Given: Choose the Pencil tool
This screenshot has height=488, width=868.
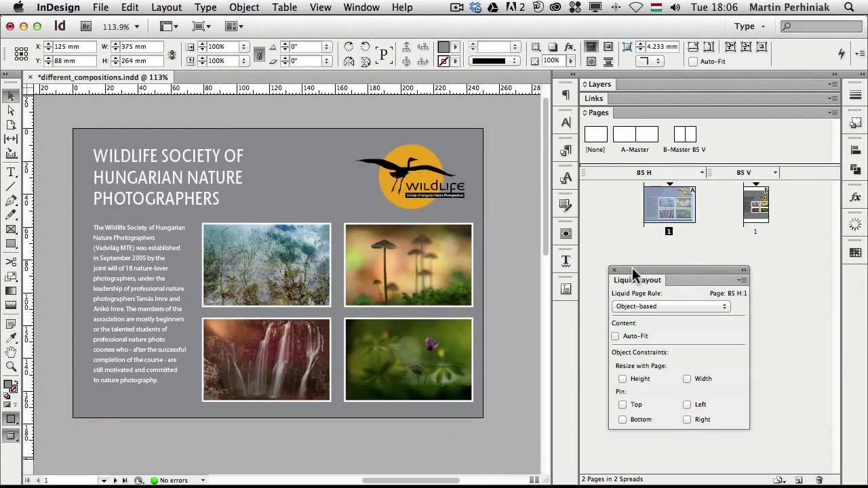Looking at the screenshot, I should coord(11,215).
